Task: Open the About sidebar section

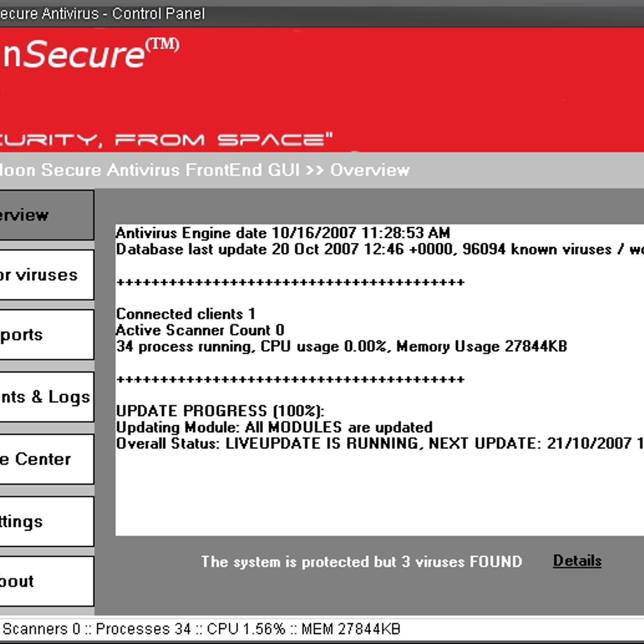Action: click(x=47, y=581)
